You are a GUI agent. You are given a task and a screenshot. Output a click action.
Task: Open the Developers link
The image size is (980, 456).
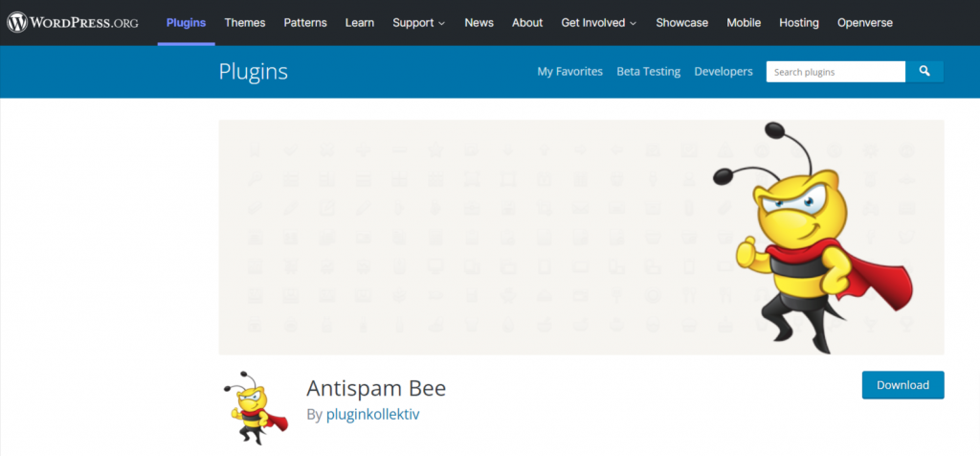(724, 71)
